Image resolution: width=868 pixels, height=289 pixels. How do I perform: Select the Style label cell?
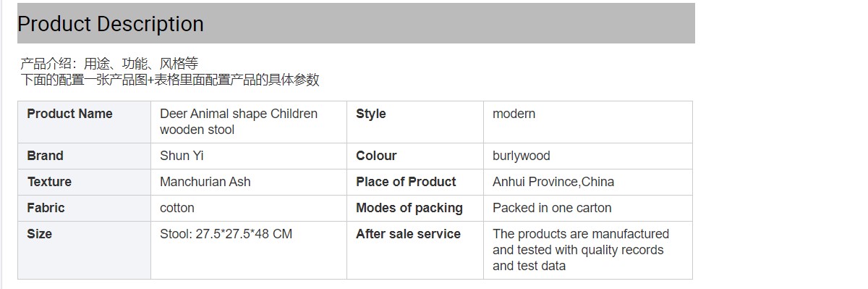pos(414,122)
